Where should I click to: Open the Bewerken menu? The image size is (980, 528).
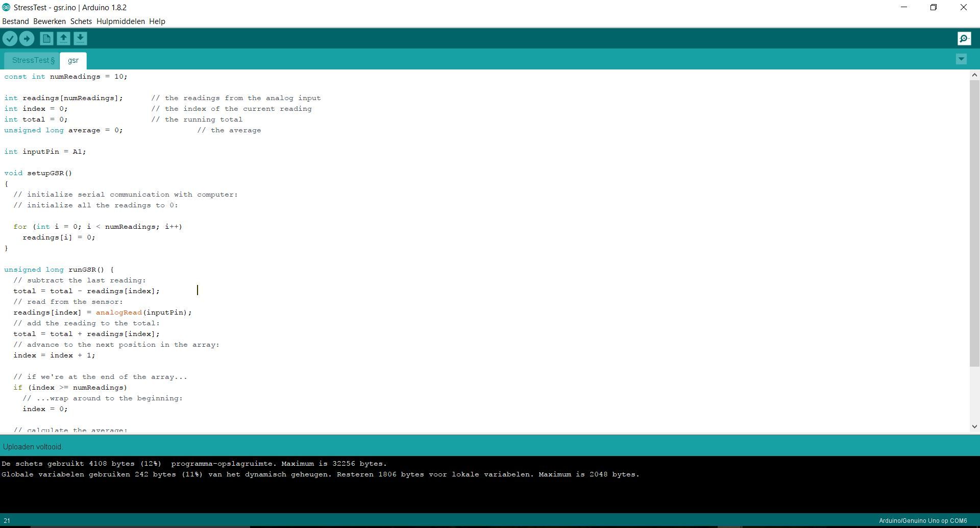pyautogui.click(x=49, y=21)
